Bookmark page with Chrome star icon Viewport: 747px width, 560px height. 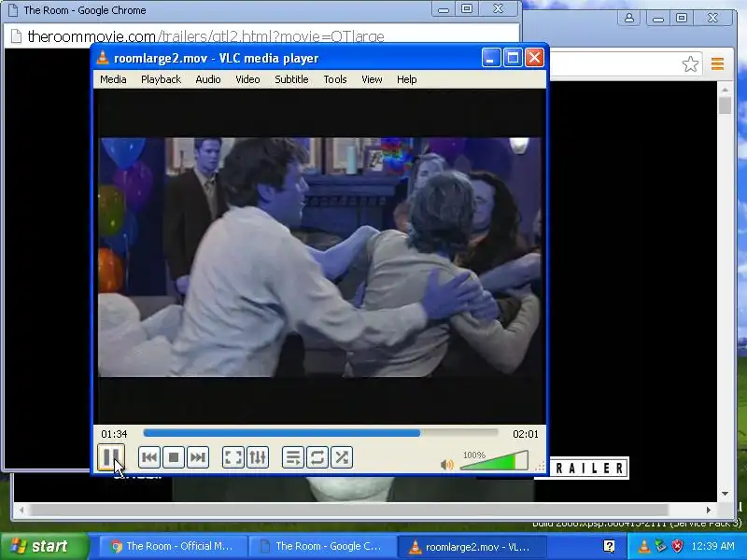tap(690, 63)
